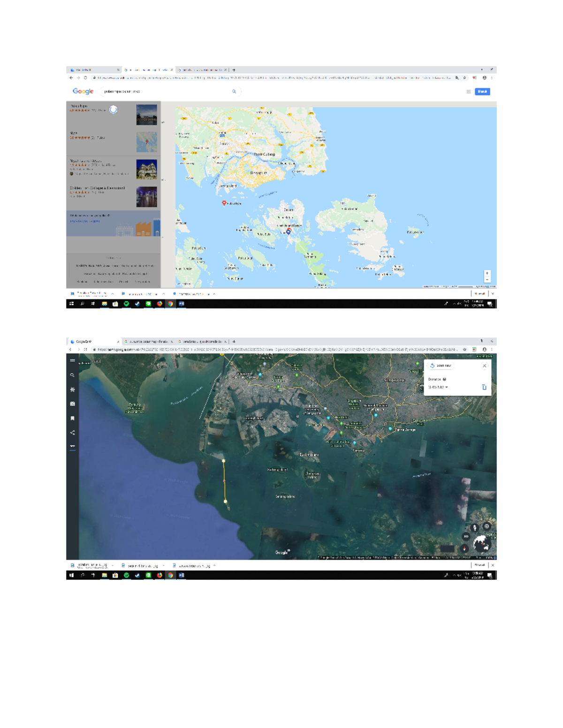Click the blue Masuk sign-in button
Image resolution: width=563 pixels, height=728 pixels.
click(482, 91)
